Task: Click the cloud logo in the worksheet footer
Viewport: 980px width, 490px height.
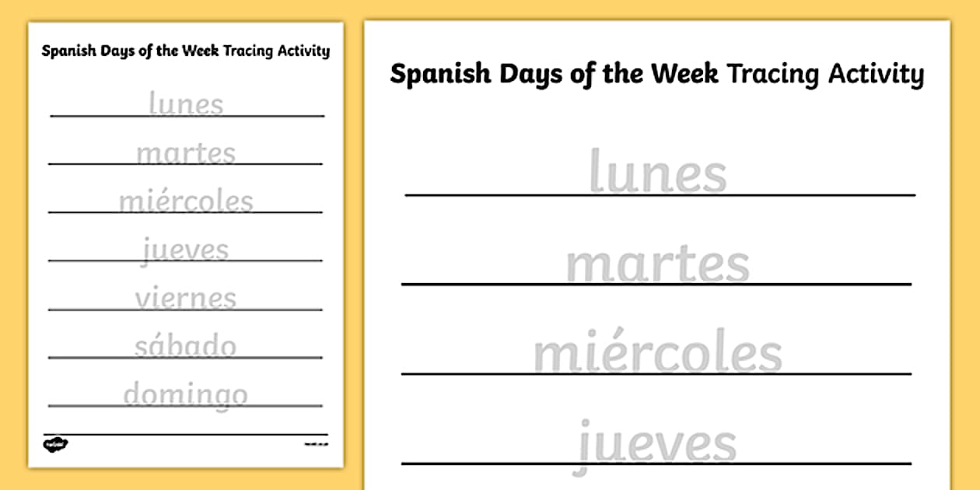Action: click(56, 444)
